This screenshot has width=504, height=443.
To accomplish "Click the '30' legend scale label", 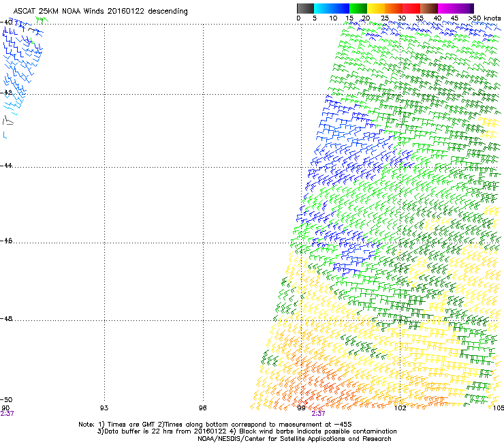I will (402, 18).
